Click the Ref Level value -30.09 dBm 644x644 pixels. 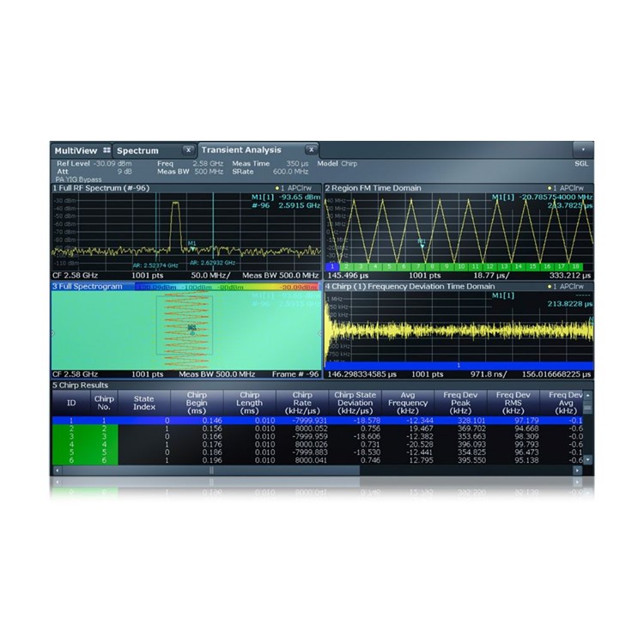point(112,163)
